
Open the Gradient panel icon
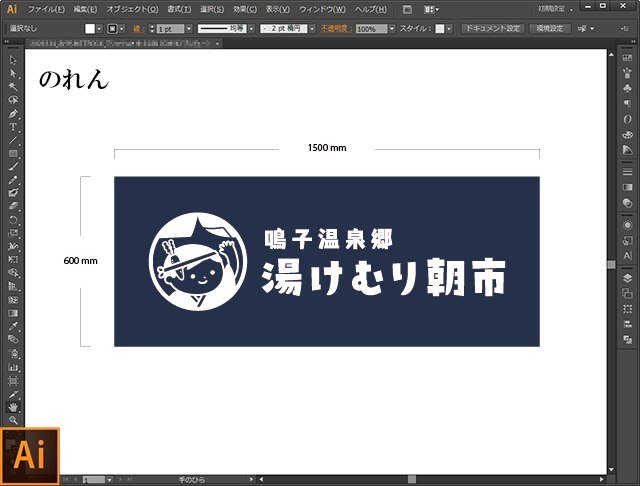pyautogui.click(x=627, y=187)
